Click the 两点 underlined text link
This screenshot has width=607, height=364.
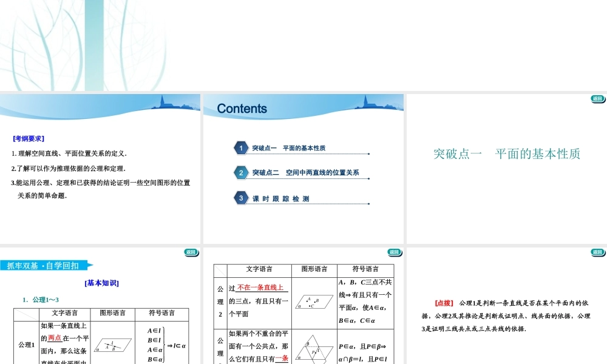click(x=55, y=336)
